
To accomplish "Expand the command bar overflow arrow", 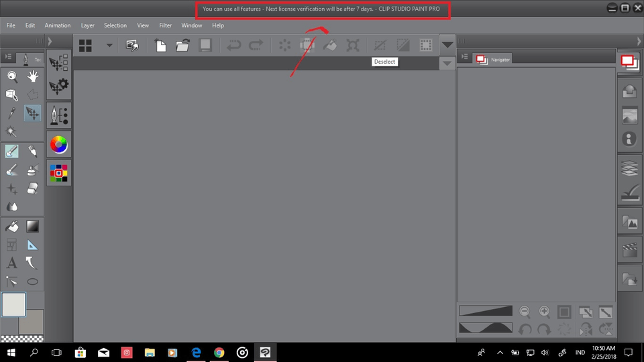I will click(447, 46).
